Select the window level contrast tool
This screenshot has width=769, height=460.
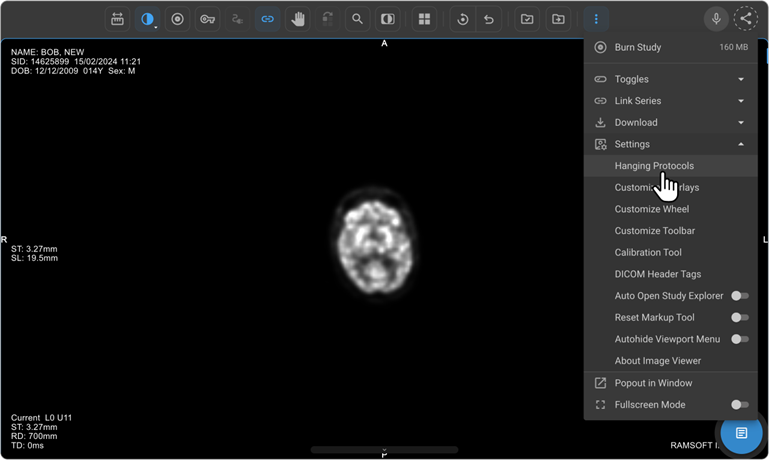tap(147, 19)
